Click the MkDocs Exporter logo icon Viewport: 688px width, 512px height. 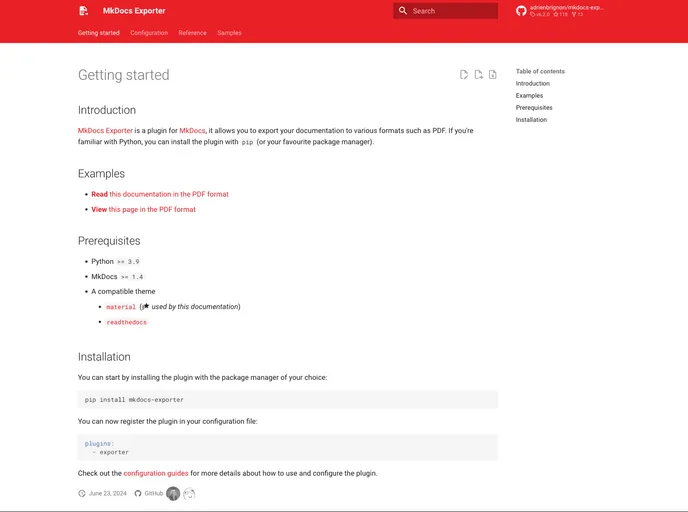click(x=83, y=11)
